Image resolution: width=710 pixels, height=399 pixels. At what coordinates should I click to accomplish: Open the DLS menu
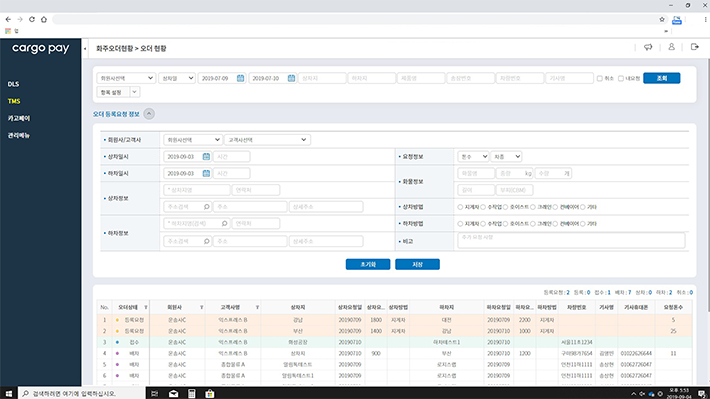click(x=13, y=84)
